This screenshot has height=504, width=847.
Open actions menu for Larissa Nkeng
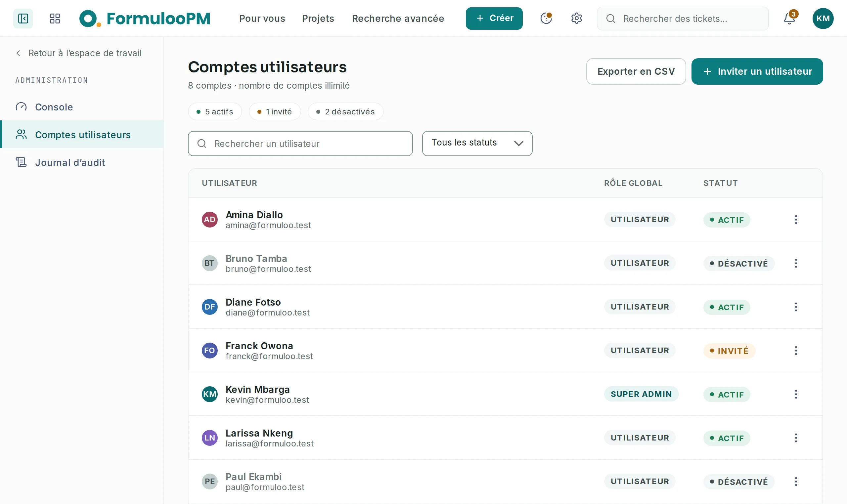point(796,438)
